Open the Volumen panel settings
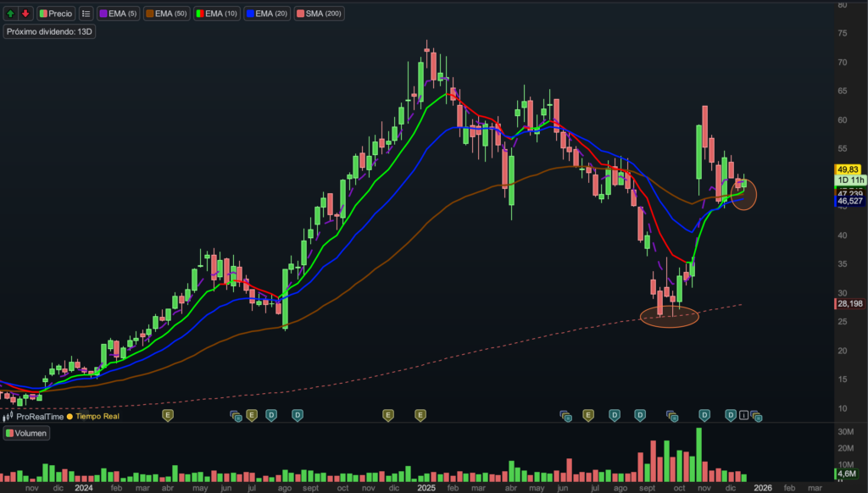This screenshot has height=493, width=868. (x=26, y=433)
